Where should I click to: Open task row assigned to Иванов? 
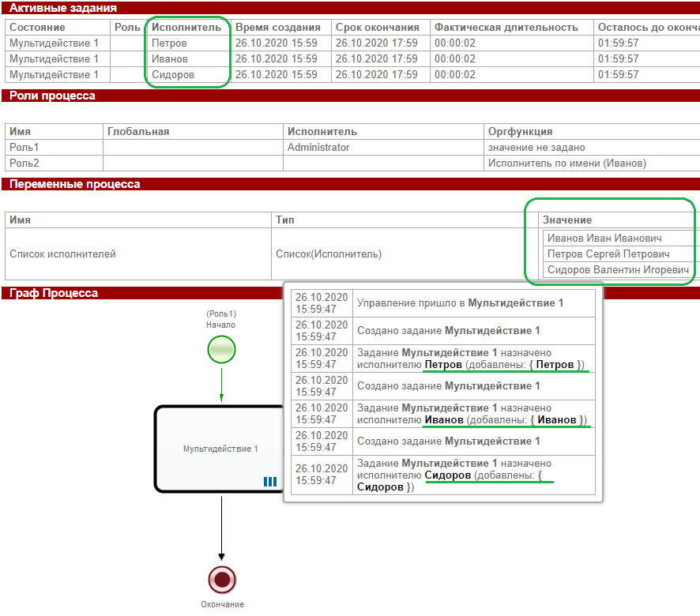[x=352, y=59]
